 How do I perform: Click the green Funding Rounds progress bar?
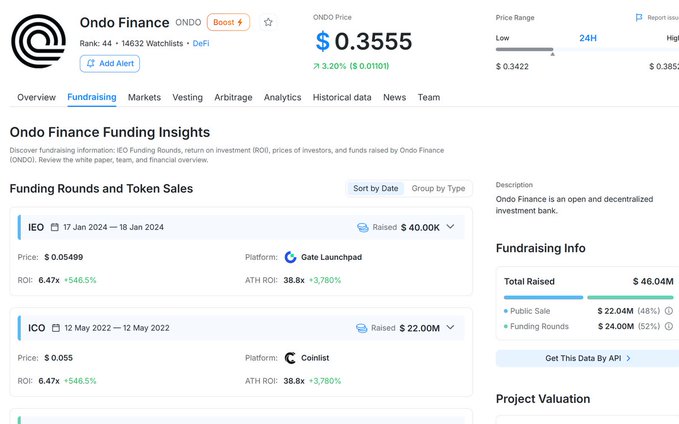(630, 298)
